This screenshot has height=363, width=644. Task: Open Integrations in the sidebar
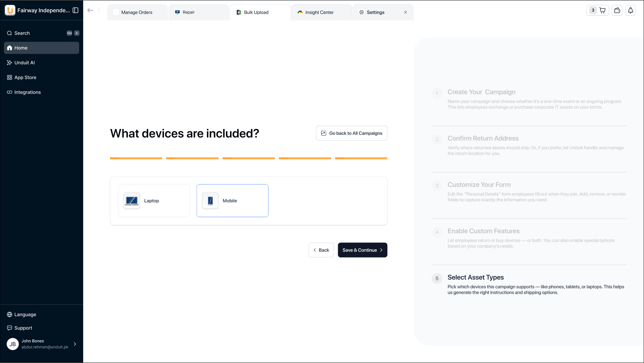click(27, 92)
